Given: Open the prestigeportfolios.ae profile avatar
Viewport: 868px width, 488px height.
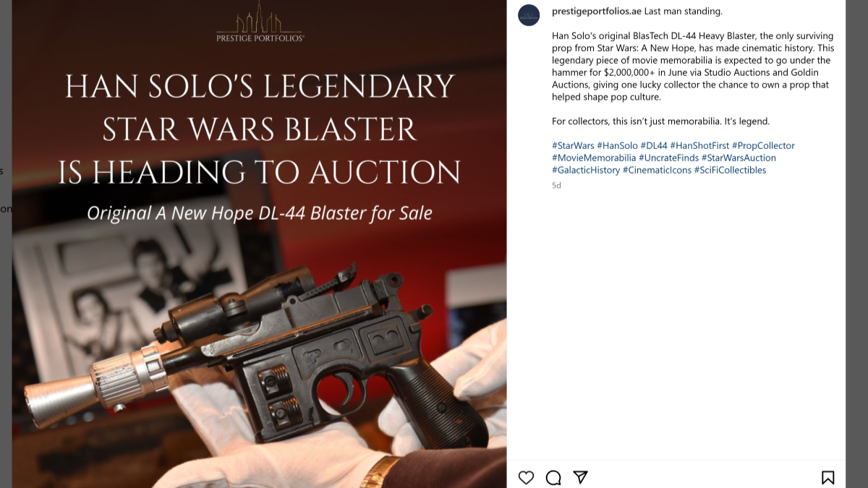Looking at the screenshot, I should tap(529, 15).
